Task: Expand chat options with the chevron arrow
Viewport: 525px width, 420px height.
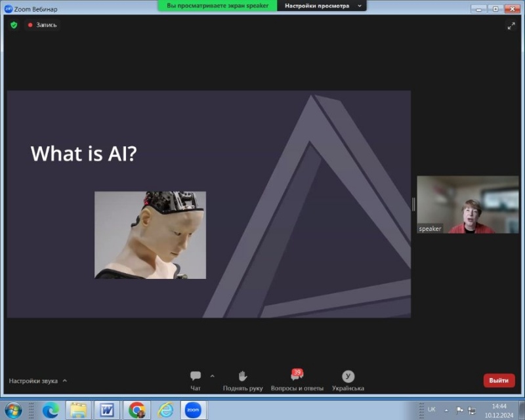Action: pyautogui.click(x=212, y=376)
